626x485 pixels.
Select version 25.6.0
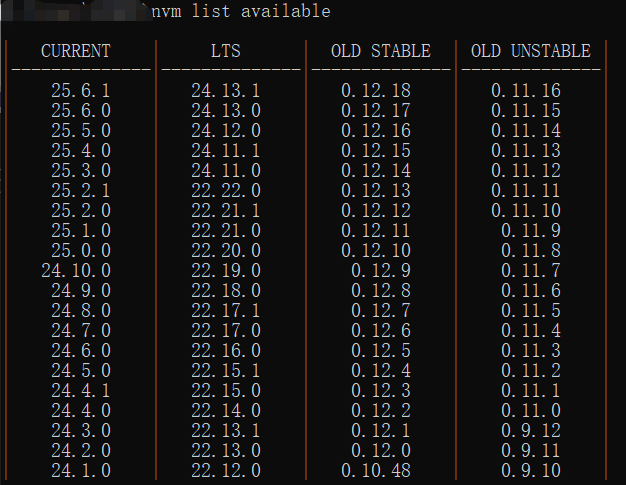pos(81,111)
